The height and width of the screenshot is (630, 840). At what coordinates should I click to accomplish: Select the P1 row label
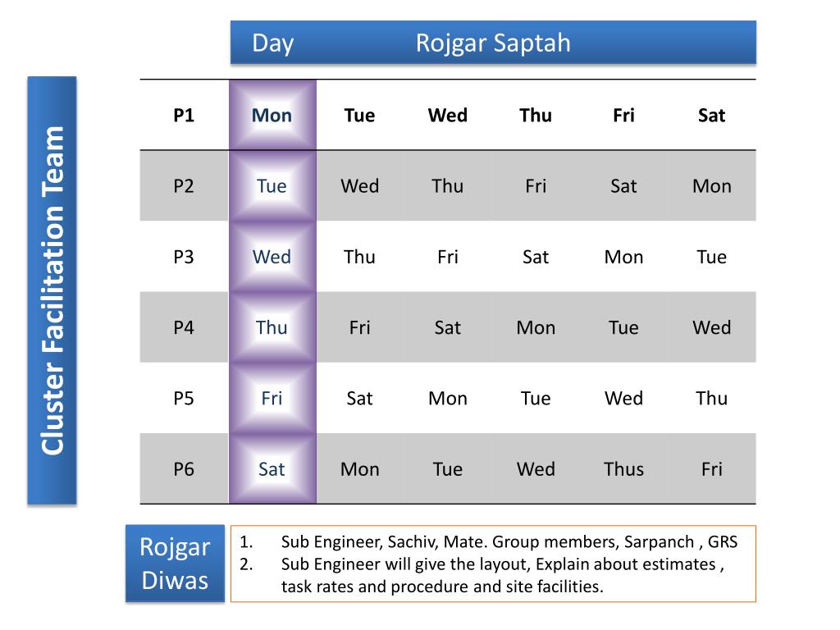(184, 115)
